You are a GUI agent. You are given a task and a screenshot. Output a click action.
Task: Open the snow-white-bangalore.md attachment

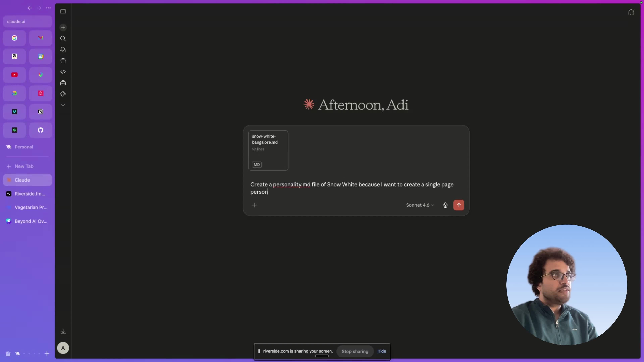(x=268, y=150)
